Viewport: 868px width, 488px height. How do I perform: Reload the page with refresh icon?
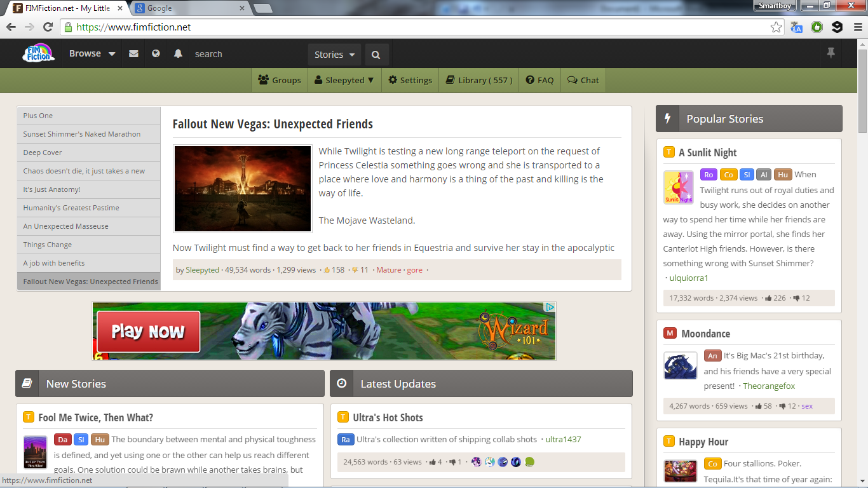(x=48, y=27)
